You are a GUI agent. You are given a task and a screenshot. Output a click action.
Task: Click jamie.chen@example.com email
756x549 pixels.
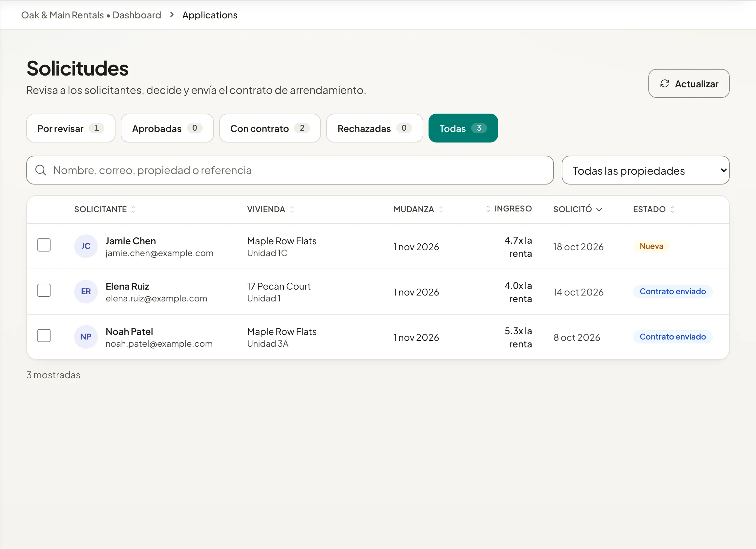coord(159,253)
